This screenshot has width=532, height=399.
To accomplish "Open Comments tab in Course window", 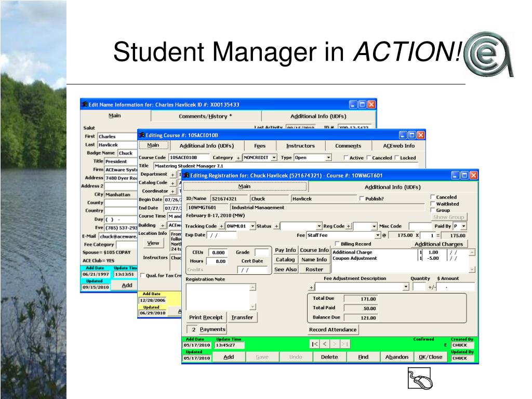I will pyautogui.click(x=348, y=146).
